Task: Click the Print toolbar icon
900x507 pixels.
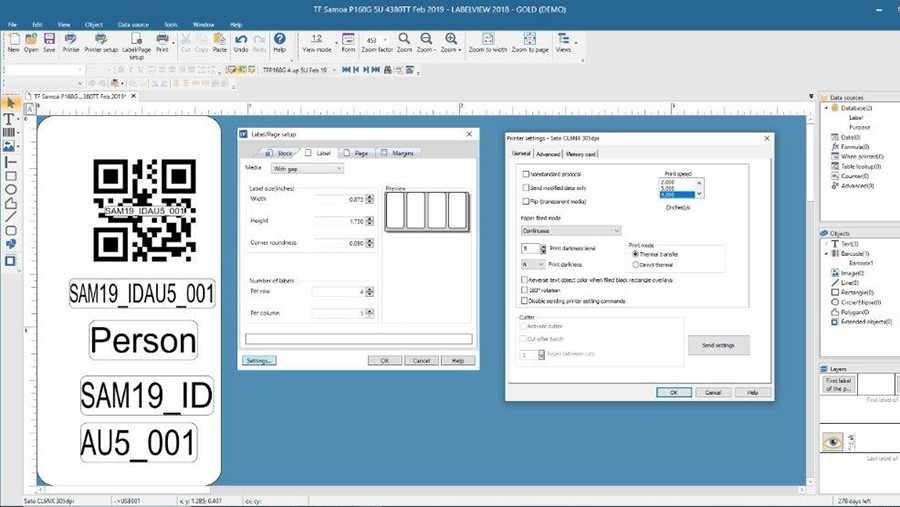Action: [x=162, y=42]
